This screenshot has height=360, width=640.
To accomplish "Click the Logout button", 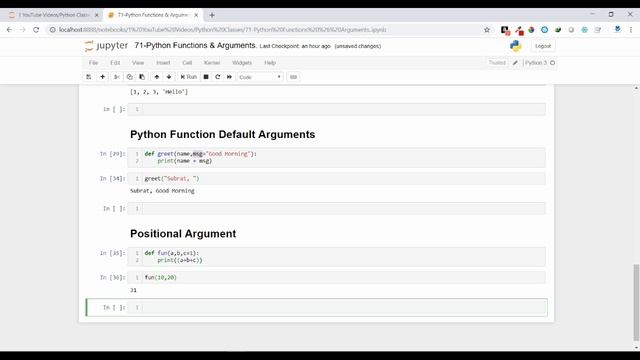I will tap(543, 46).
